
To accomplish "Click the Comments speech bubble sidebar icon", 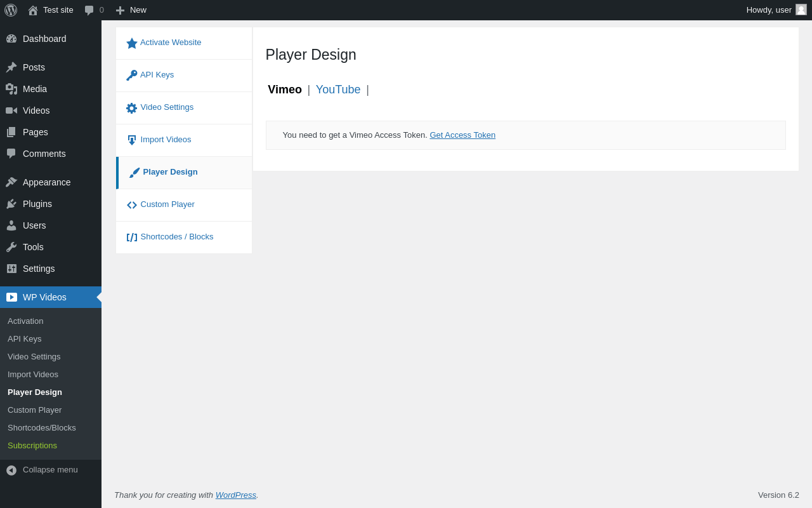I will (11, 154).
